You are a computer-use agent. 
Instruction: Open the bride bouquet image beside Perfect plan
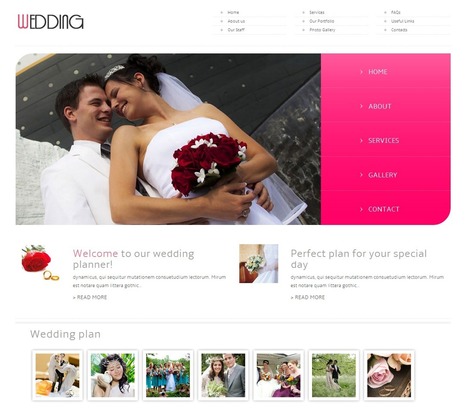tap(258, 264)
